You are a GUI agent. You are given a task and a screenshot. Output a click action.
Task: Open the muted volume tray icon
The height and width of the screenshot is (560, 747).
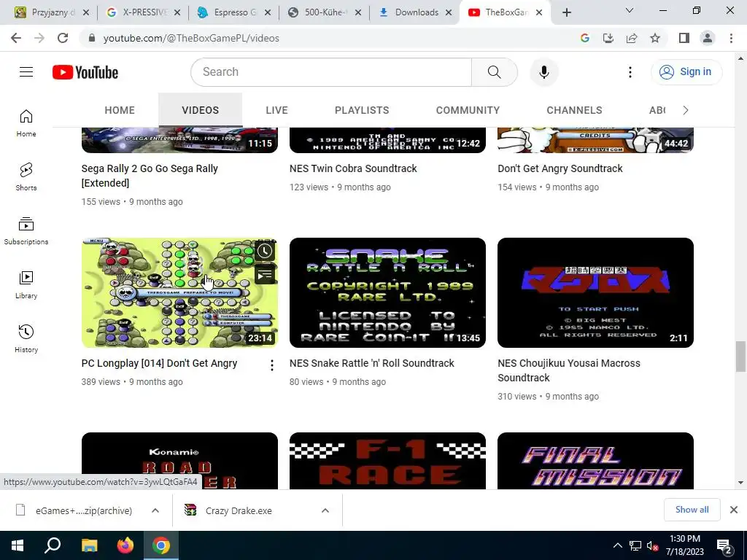(651, 545)
